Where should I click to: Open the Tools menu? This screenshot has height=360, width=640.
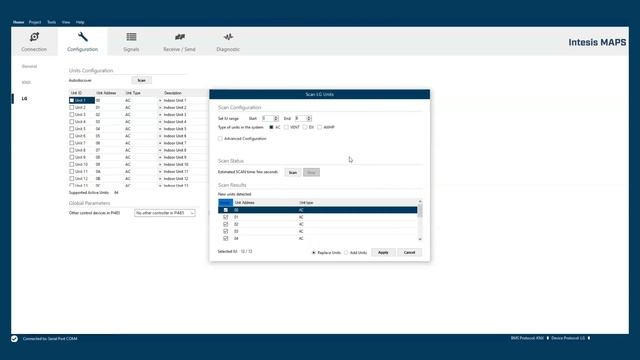pos(51,22)
